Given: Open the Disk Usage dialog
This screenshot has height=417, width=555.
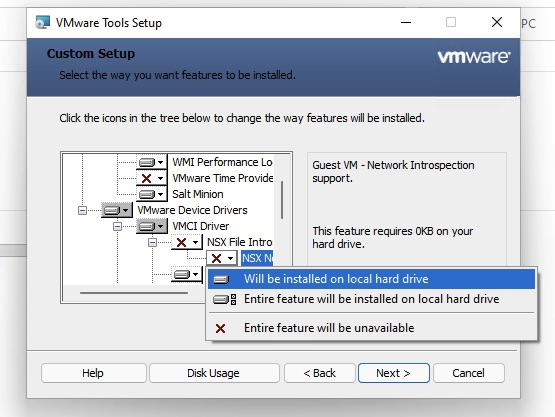Looking at the screenshot, I should (214, 373).
